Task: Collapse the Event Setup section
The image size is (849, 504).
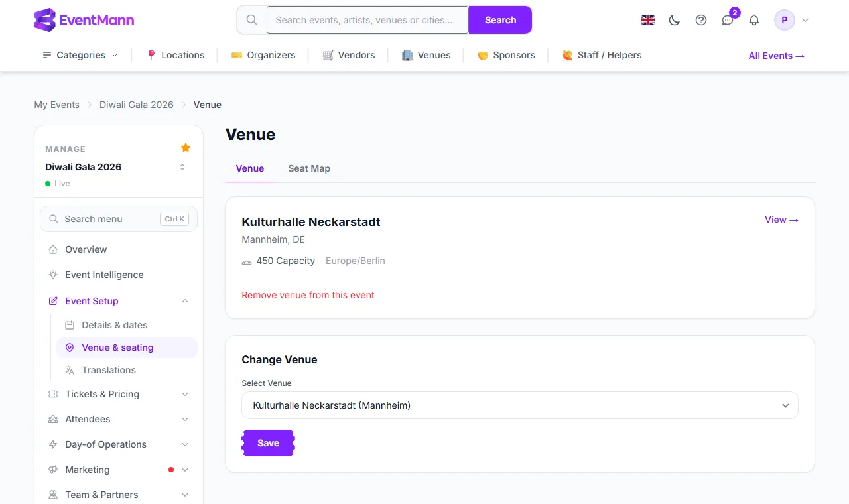Action: coord(185,301)
